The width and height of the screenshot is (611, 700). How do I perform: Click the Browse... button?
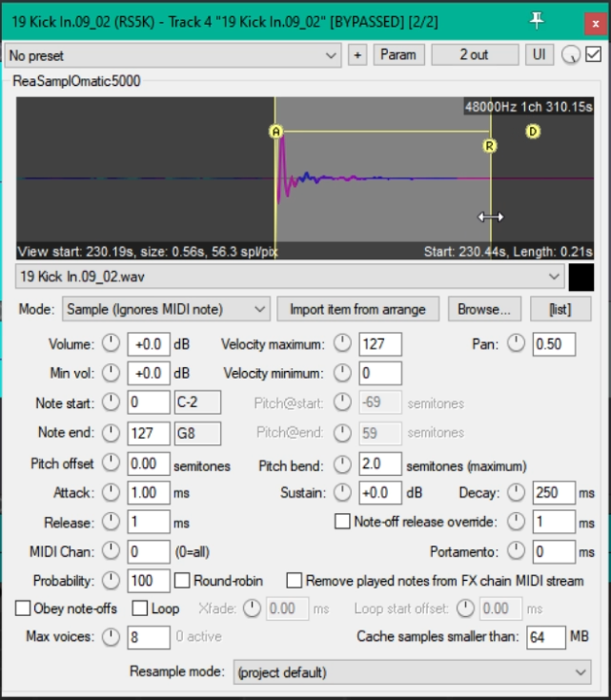tap(484, 309)
